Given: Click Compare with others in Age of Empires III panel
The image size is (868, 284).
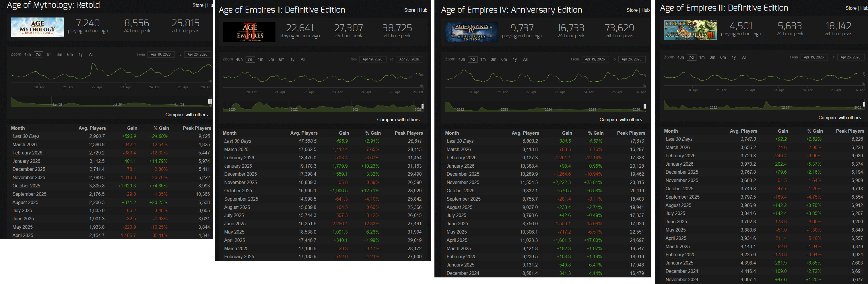Looking at the screenshot, I should tap(841, 117).
